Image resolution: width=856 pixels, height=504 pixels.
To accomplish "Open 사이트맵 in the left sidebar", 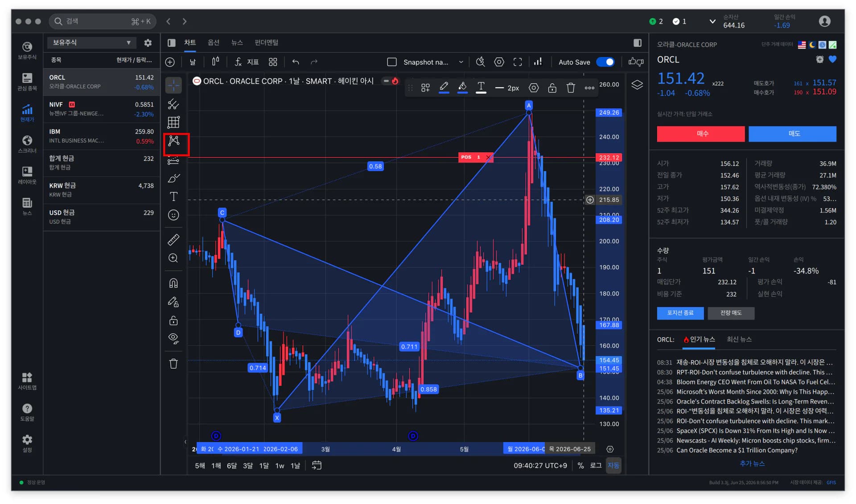I will pyautogui.click(x=27, y=381).
